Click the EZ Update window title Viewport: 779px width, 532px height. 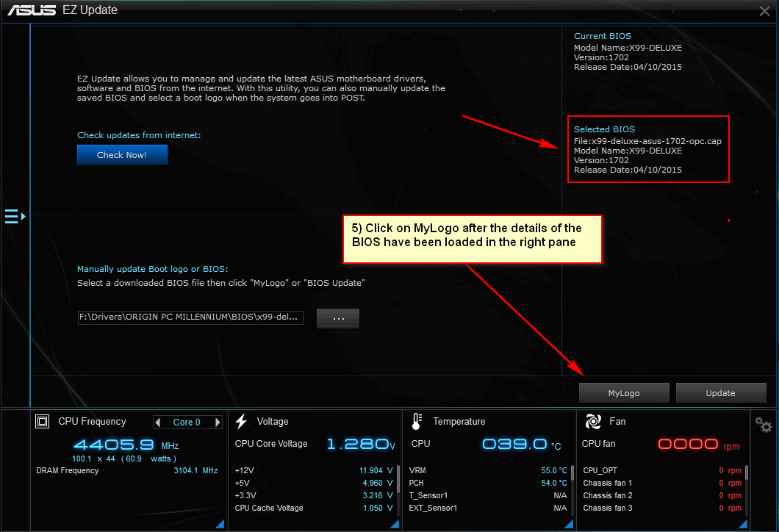[x=90, y=10]
